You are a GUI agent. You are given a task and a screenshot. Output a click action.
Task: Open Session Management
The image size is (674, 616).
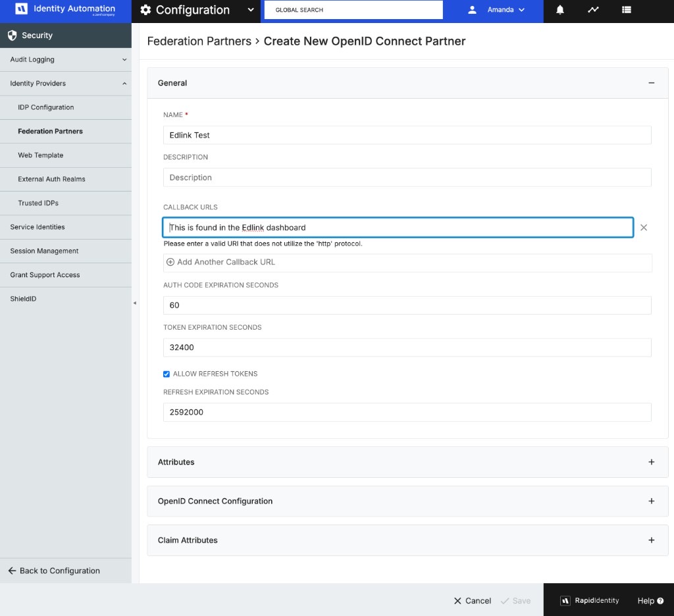click(66, 251)
